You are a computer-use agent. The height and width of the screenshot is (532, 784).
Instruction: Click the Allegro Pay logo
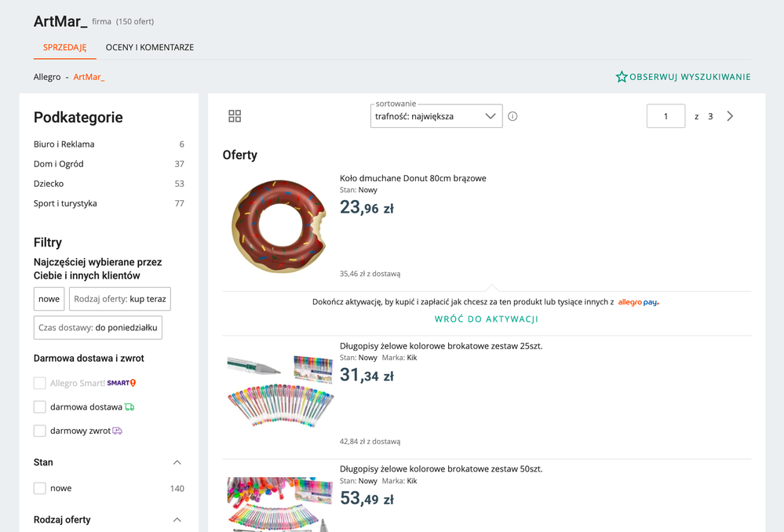click(638, 302)
